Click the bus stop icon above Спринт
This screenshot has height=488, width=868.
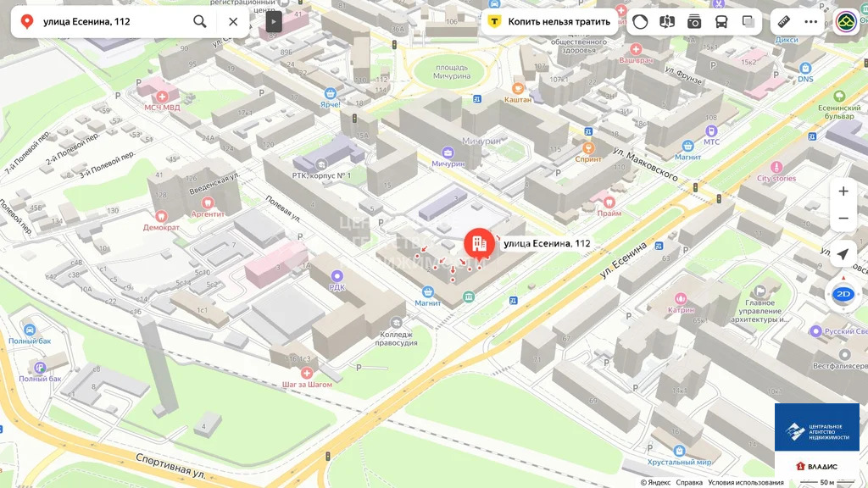pyautogui.click(x=588, y=131)
